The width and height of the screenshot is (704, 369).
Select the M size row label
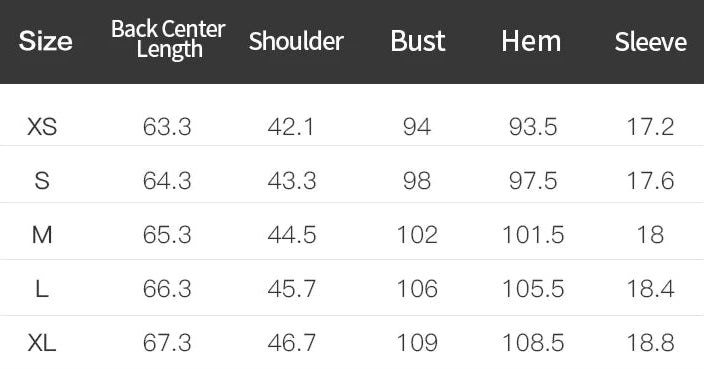click(42, 235)
